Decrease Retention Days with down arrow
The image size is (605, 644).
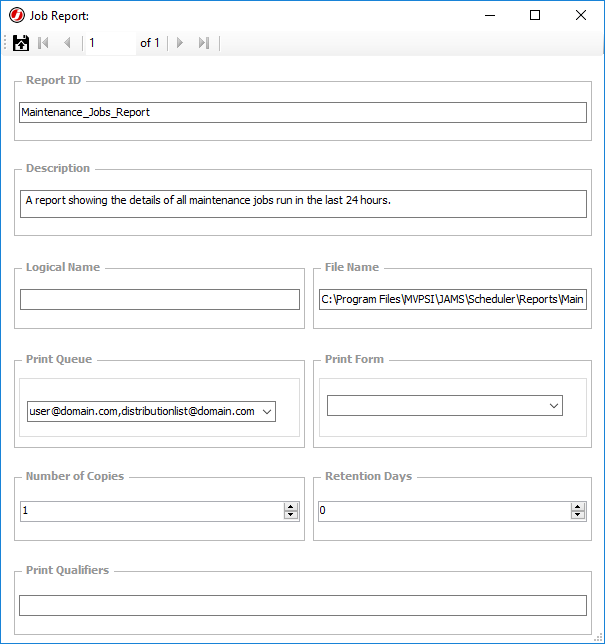pyautogui.click(x=578, y=515)
